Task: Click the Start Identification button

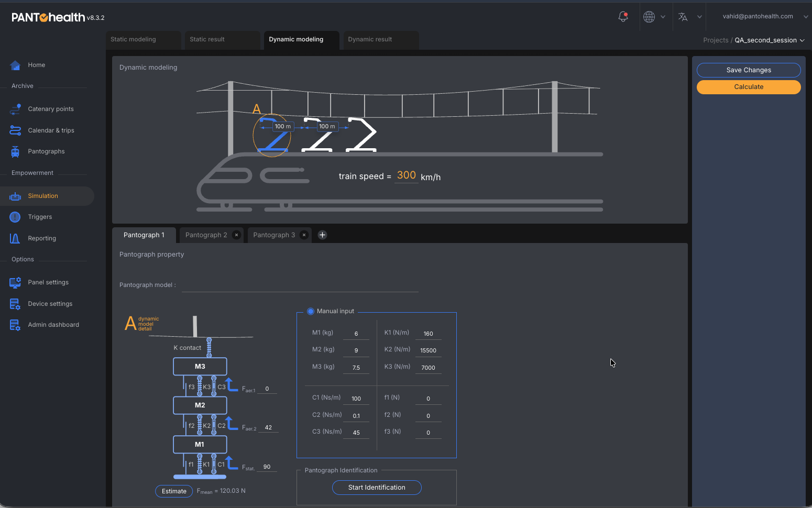Action: click(377, 488)
